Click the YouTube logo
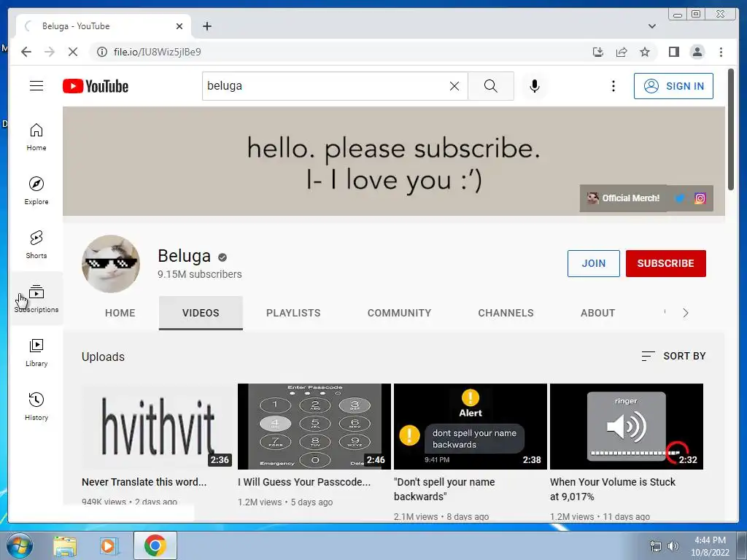This screenshot has width=747, height=560. tap(96, 86)
